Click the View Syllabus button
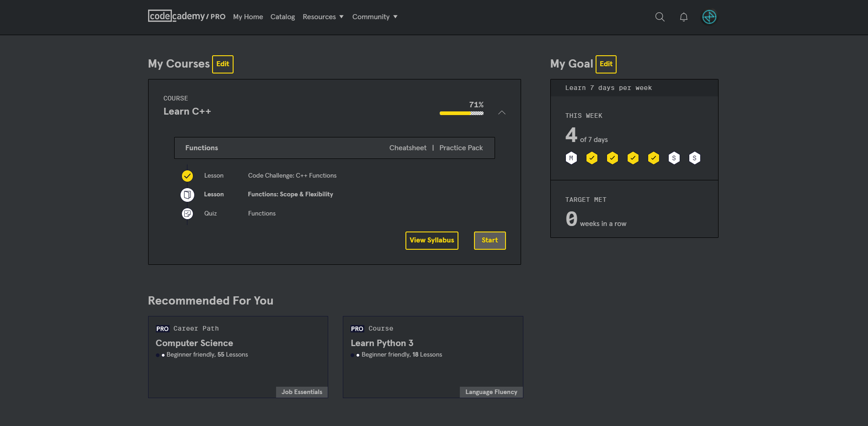 coord(431,240)
